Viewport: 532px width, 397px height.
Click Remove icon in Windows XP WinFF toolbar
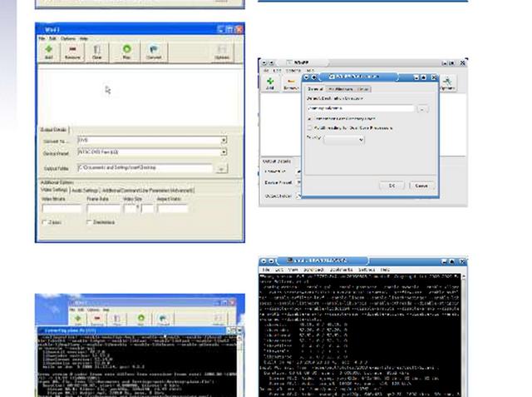[x=72, y=52]
